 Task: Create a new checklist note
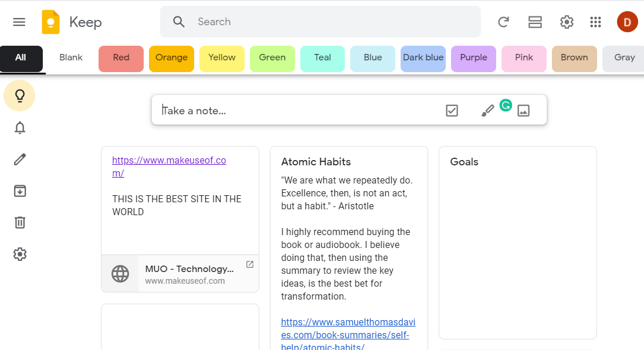click(452, 110)
